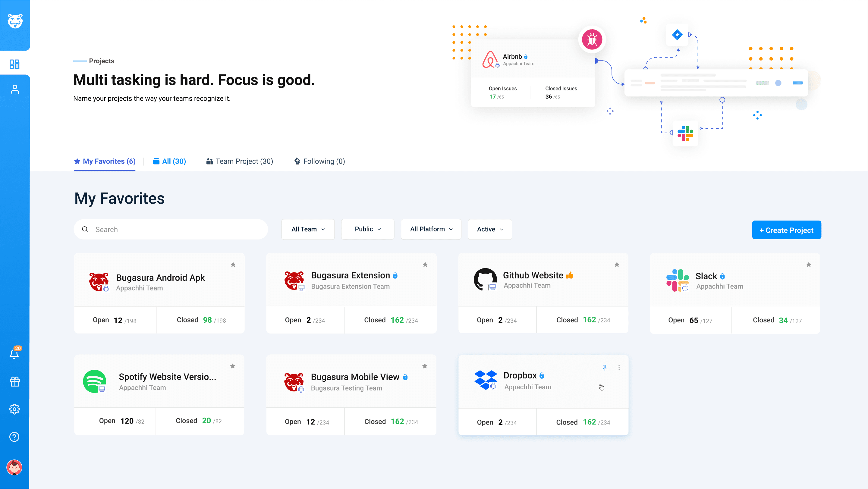Expand the All Team dropdown
Screen dimensions: 868x489
[308, 229]
